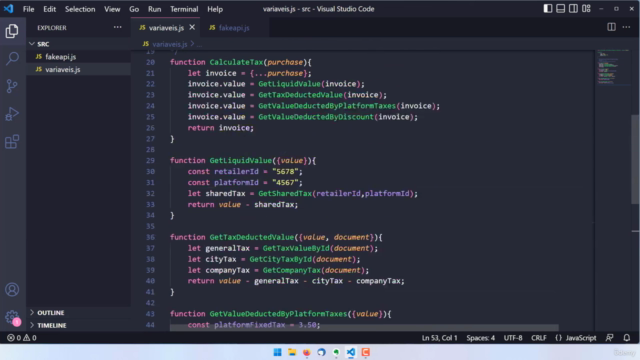Open the Explorer view in activity bar
Screen dimensions: 640x360
pos(12,31)
